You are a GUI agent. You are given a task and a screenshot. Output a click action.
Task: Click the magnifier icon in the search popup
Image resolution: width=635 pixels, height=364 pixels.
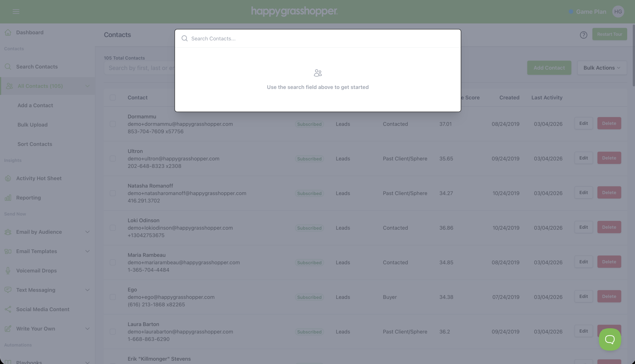185,38
